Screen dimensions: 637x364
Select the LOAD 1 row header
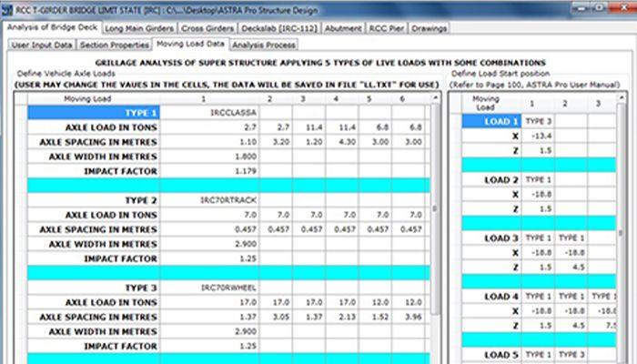point(491,121)
